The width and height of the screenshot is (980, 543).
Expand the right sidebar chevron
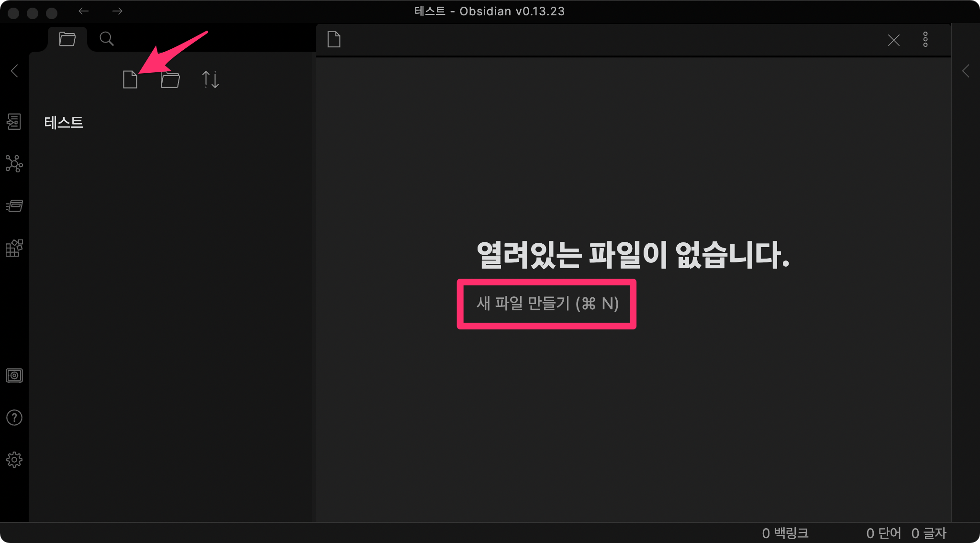coord(966,71)
